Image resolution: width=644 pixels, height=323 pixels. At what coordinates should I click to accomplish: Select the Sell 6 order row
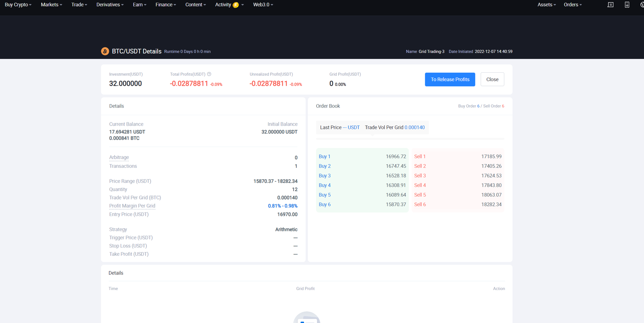point(457,205)
